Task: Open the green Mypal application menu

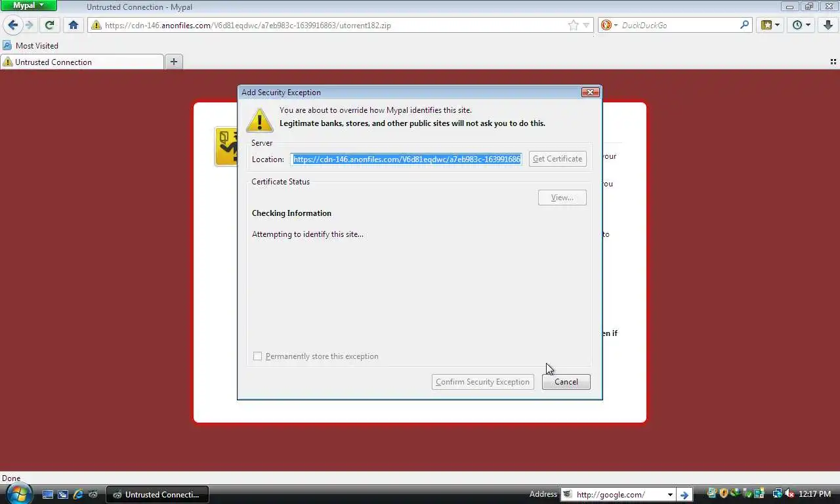Action: [29, 5]
